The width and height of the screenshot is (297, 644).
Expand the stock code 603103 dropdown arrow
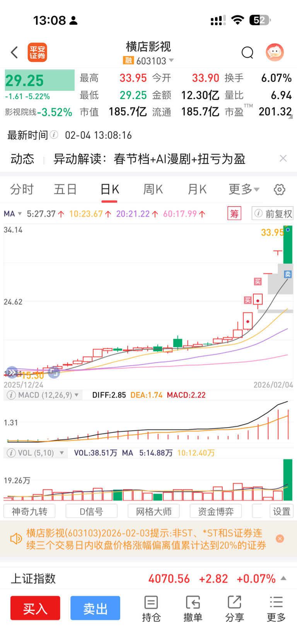(x=171, y=60)
